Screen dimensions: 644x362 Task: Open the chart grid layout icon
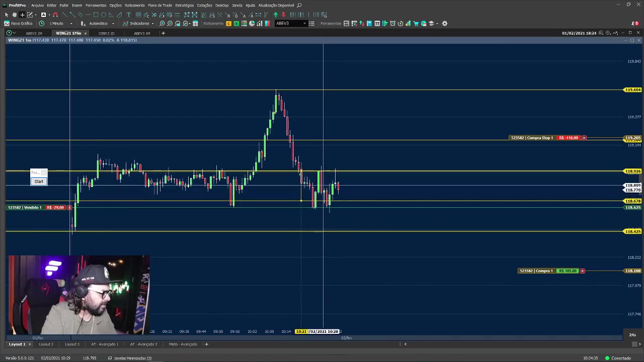coord(195,24)
